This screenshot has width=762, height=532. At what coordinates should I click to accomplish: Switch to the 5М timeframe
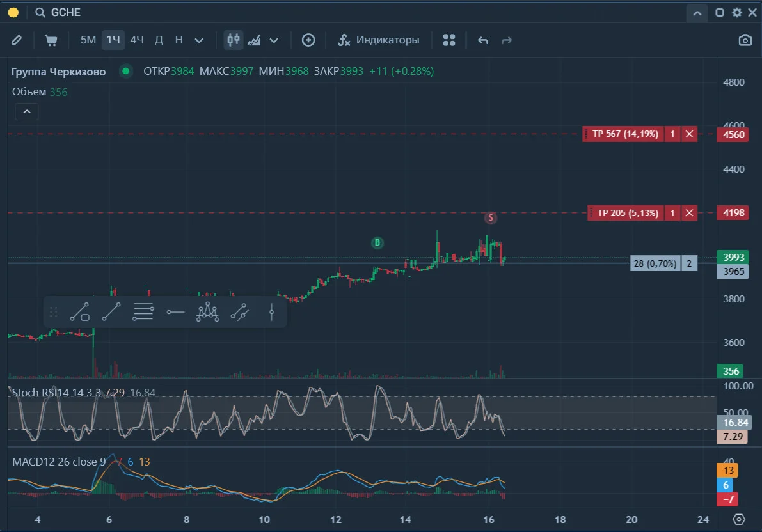point(88,40)
